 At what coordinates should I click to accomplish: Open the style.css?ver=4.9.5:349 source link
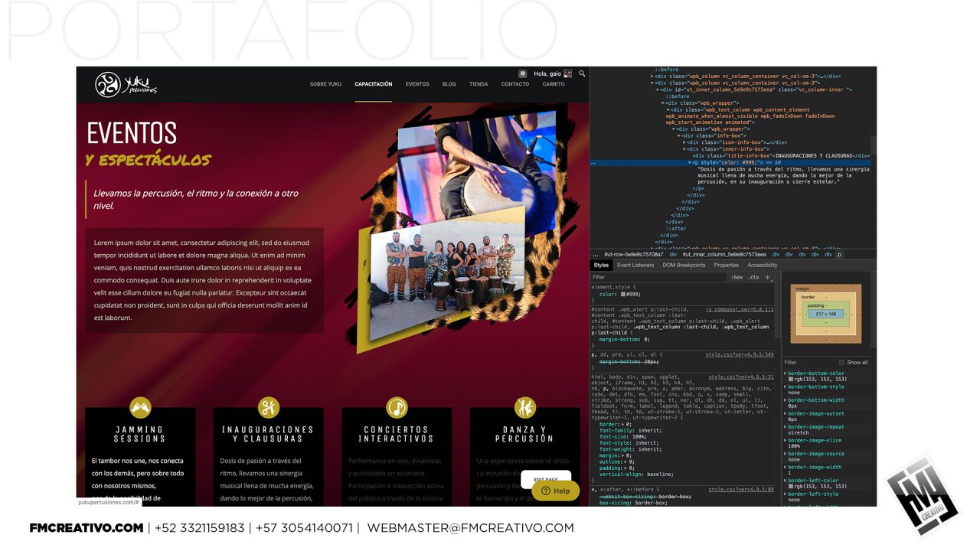click(740, 354)
